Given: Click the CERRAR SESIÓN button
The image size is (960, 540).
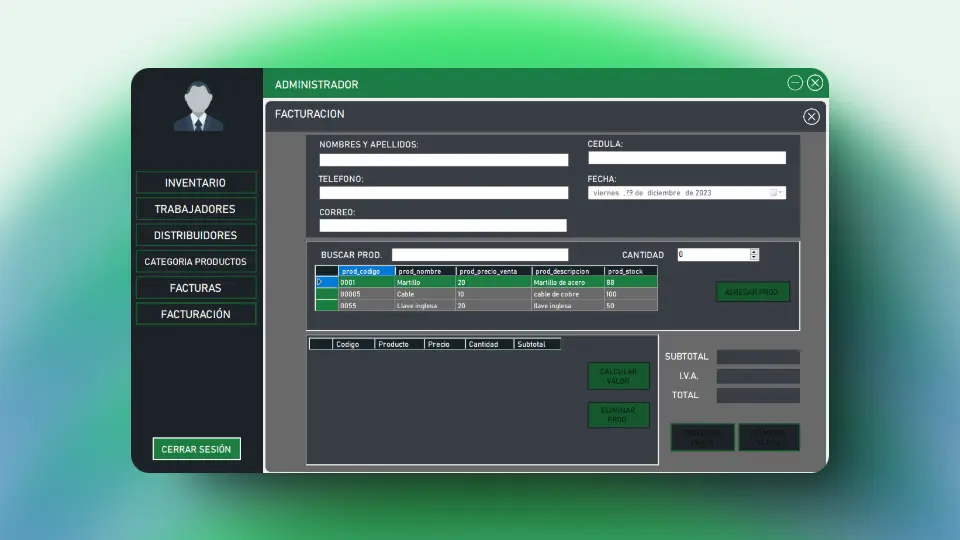Looking at the screenshot, I should (x=197, y=449).
